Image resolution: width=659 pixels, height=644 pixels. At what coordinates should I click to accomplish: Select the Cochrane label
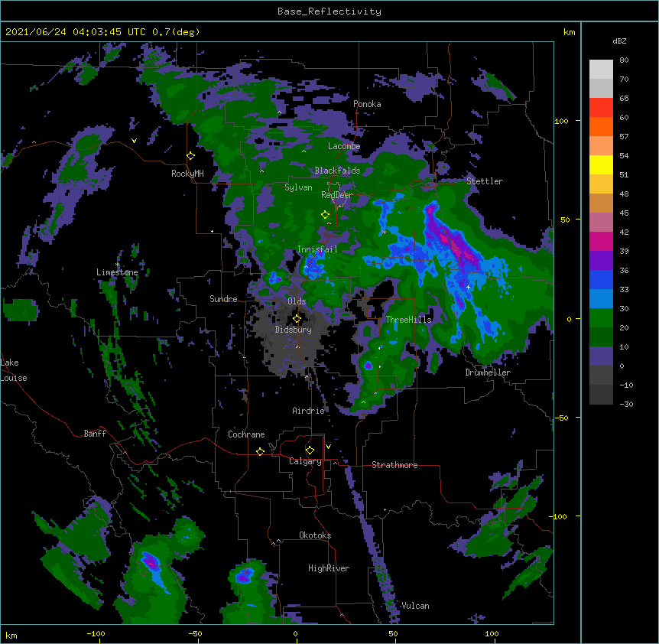click(x=246, y=434)
